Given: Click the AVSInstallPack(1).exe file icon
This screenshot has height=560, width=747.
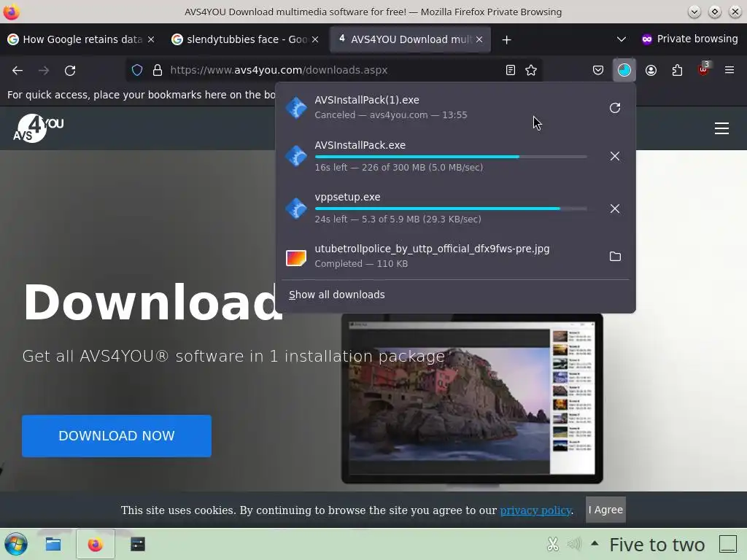Looking at the screenshot, I should [x=296, y=108].
